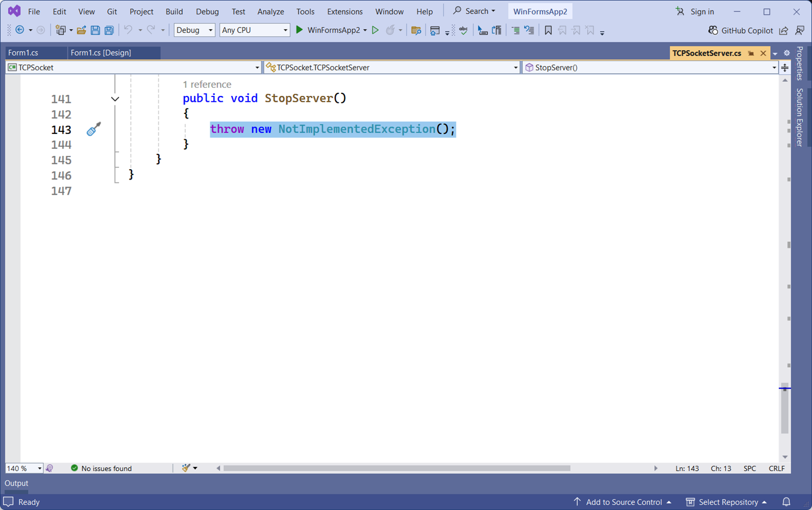Image resolution: width=812 pixels, height=510 pixels.
Task: Switch to the Form1.cs tab
Action: click(23, 52)
